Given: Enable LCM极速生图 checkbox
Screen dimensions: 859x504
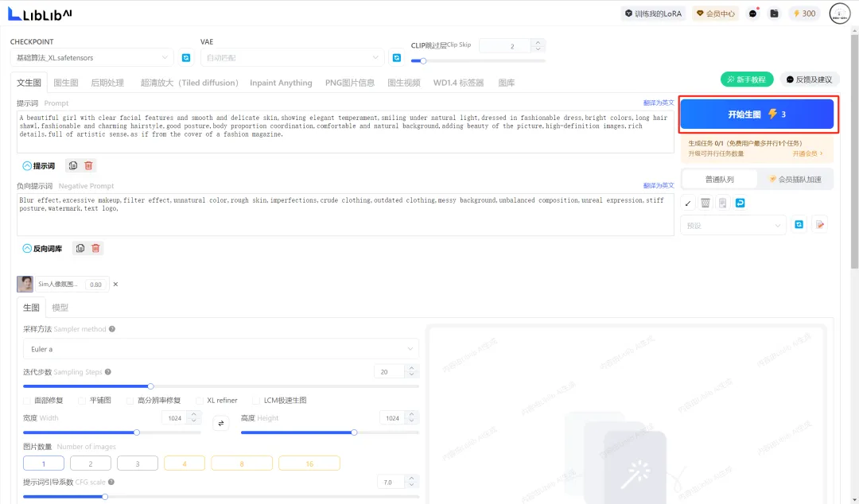Looking at the screenshot, I should 256,401.
